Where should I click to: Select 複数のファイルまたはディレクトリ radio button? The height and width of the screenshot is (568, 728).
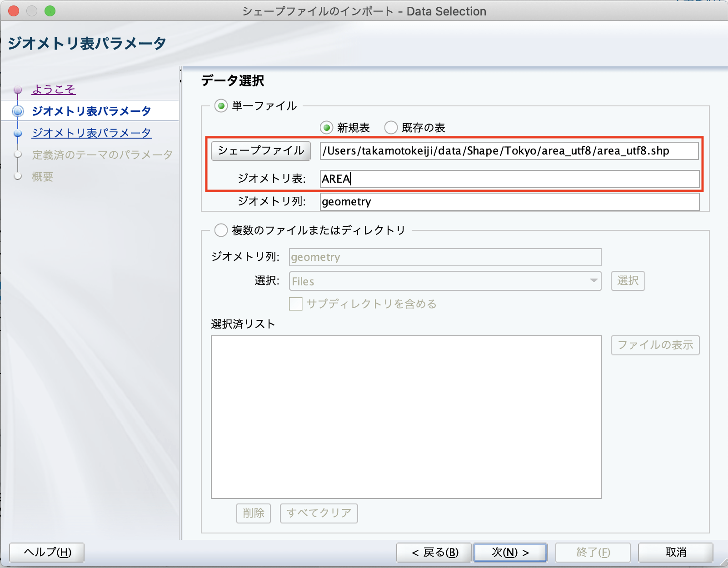coord(221,230)
